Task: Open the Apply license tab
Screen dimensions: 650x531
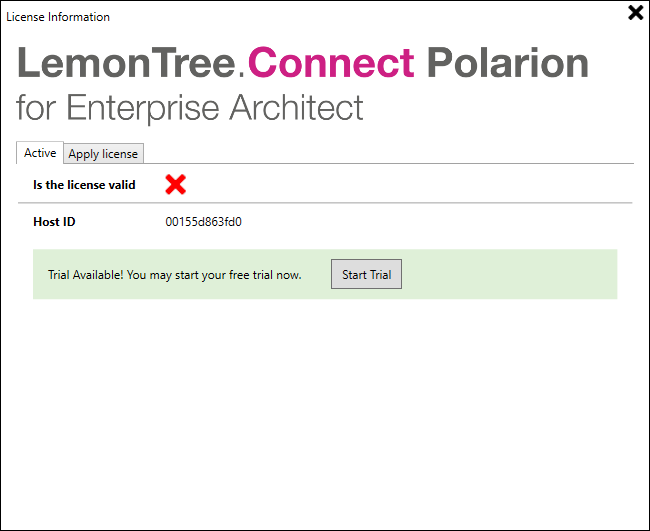Action: click(x=104, y=154)
